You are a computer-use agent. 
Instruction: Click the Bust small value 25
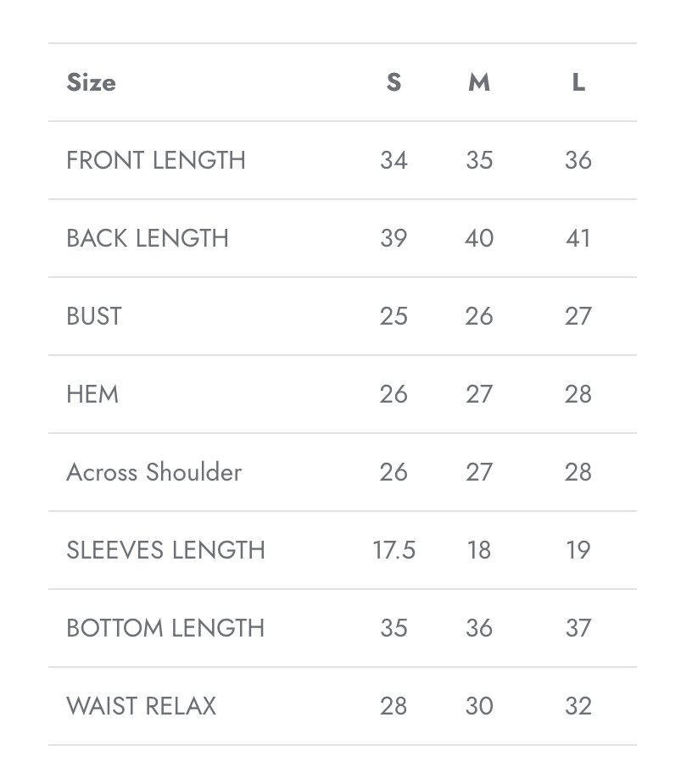pyautogui.click(x=394, y=316)
